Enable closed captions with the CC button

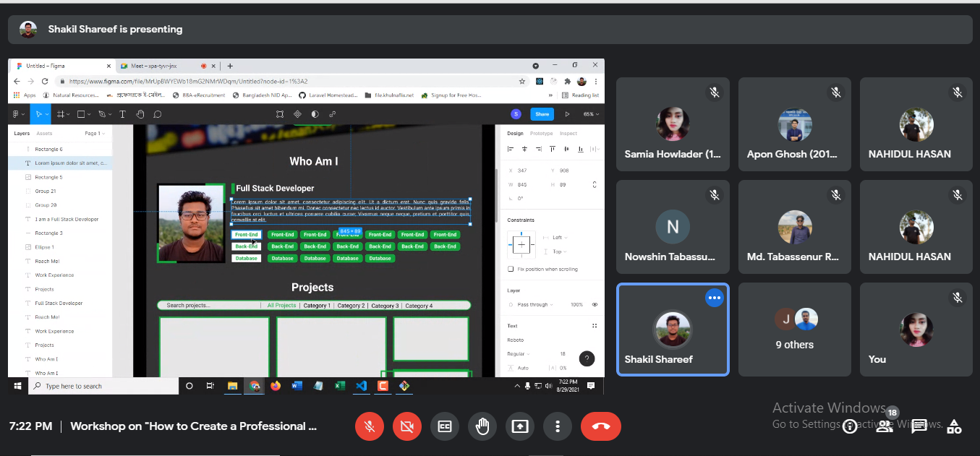[x=445, y=426]
